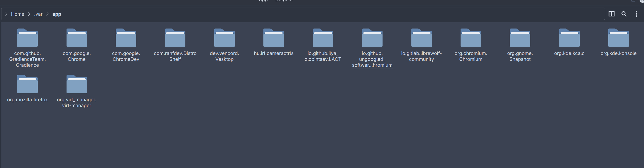Open the com.github.GradienceTeam.Gradience folder icon
Viewport: 644px width, 168px height.
pyautogui.click(x=27, y=38)
